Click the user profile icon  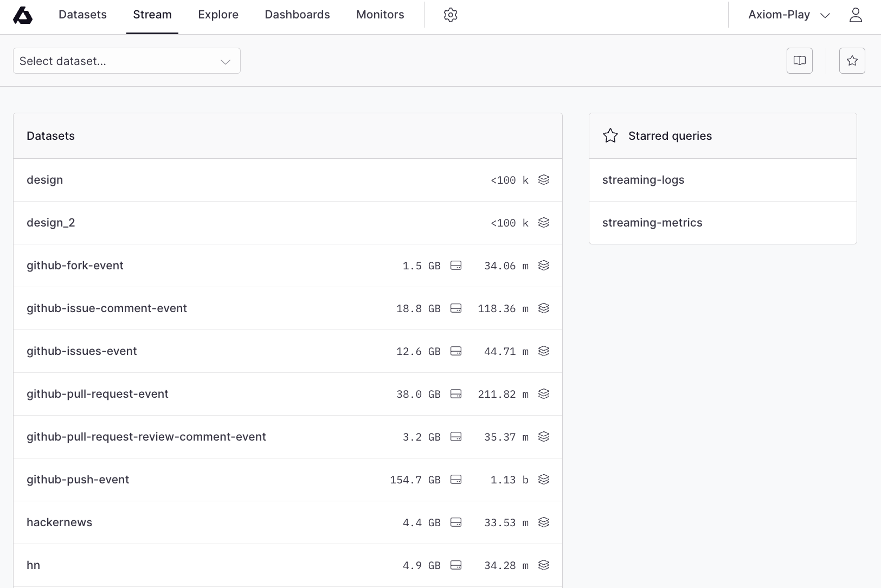pyautogui.click(x=856, y=15)
